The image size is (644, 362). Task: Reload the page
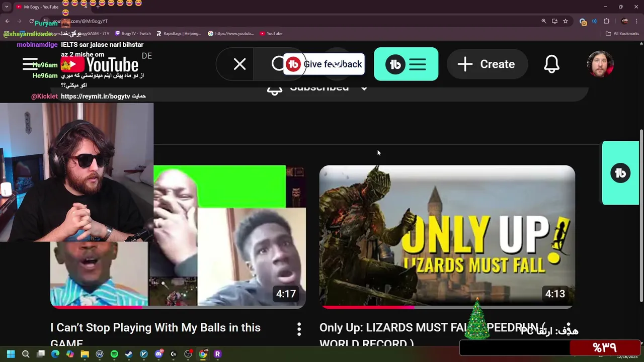click(31, 21)
